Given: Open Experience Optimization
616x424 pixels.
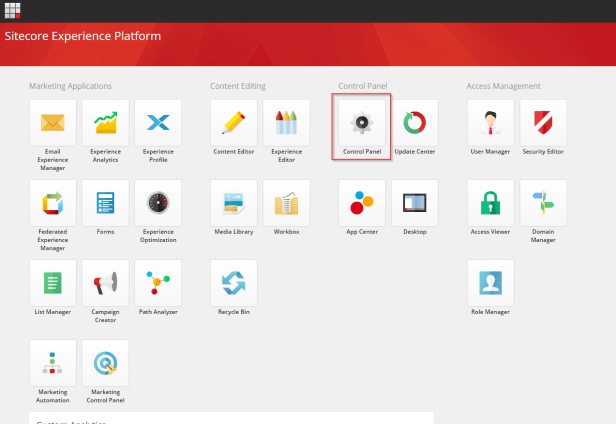Looking at the screenshot, I should click(157, 203).
